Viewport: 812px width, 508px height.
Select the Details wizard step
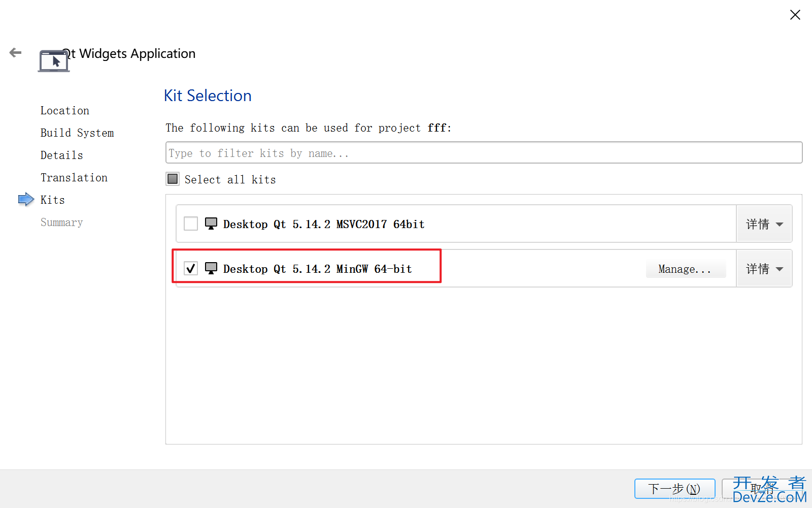tap(62, 155)
